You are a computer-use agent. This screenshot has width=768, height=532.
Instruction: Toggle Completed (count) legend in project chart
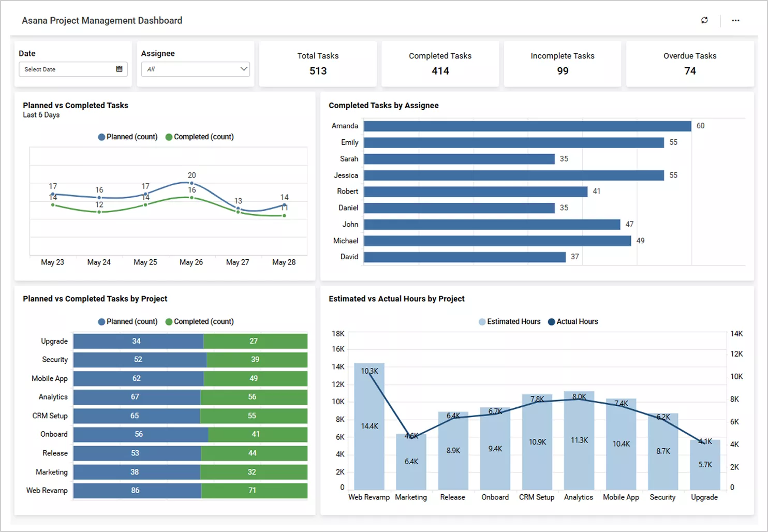point(199,321)
